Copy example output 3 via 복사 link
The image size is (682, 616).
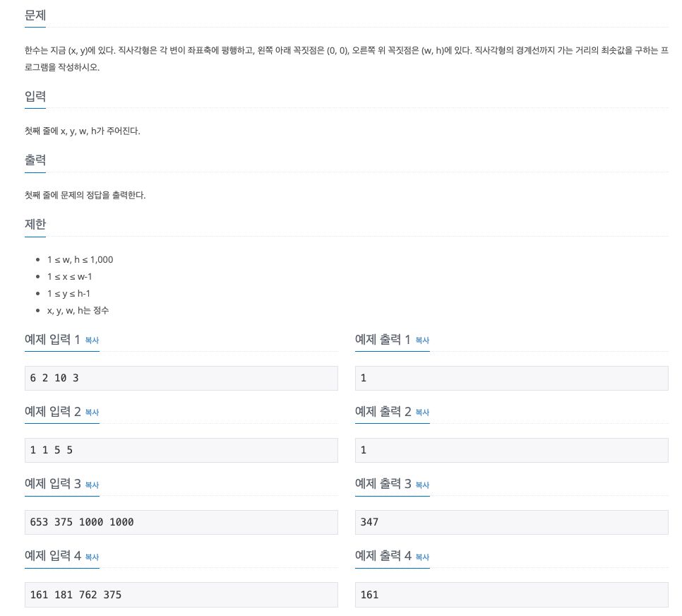click(x=422, y=485)
